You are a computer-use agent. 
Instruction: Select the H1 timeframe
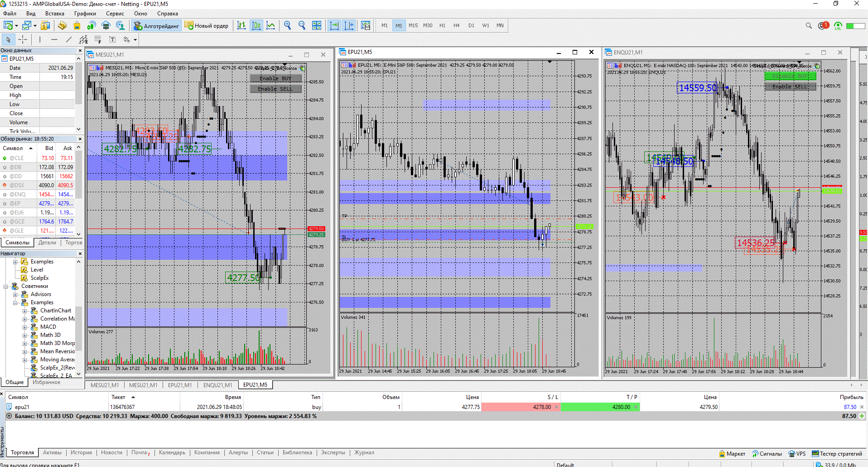[x=442, y=26]
